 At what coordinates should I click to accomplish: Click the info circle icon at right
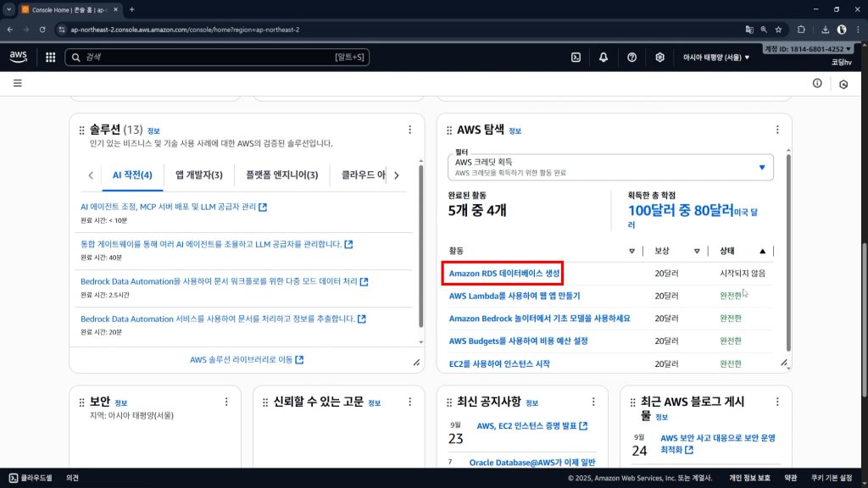[817, 83]
